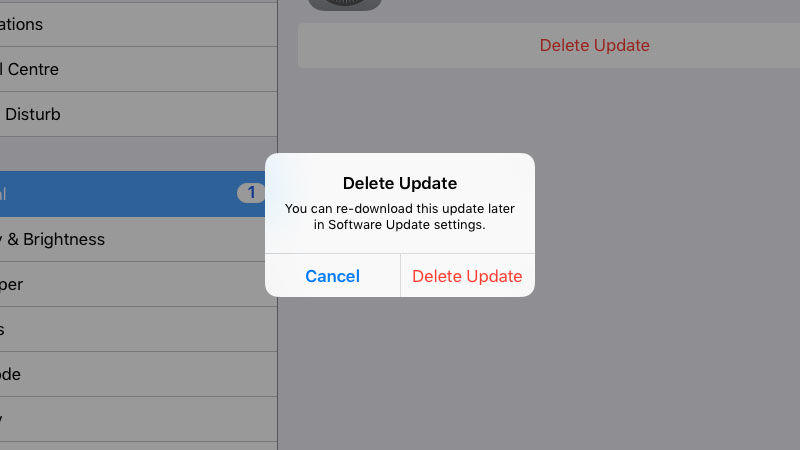Tap the dimmed Delete Update bar behind alert
This screenshot has height=450, width=800.
(x=594, y=45)
